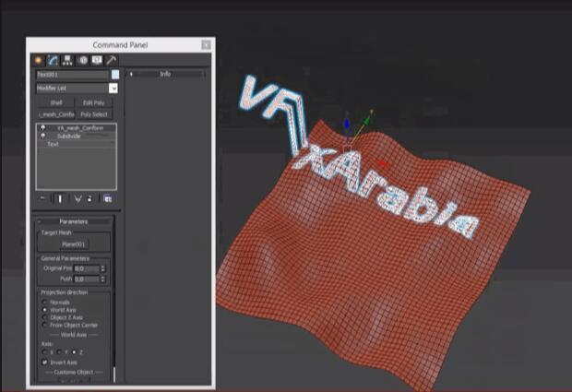Click the Shell modifier button
This screenshot has width=572, height=392.
click(56, 102)
